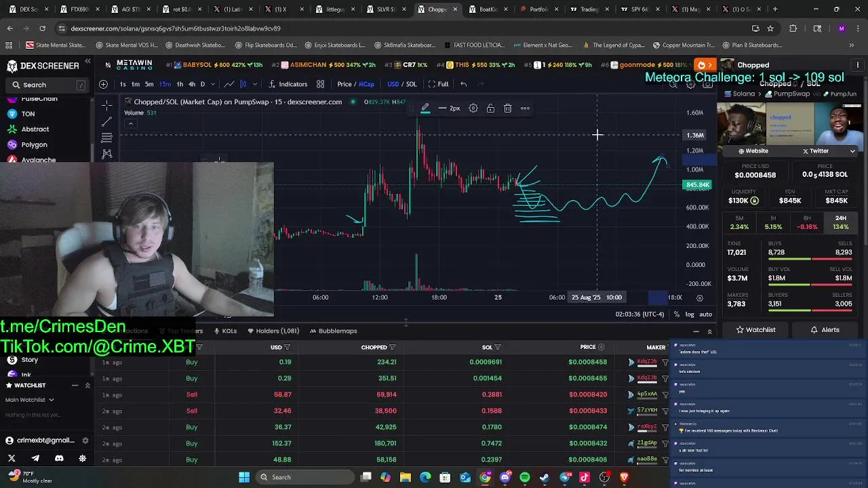Open token options three-dot menu
This screenshot has height=488, width=868.
tap(858, 65)
